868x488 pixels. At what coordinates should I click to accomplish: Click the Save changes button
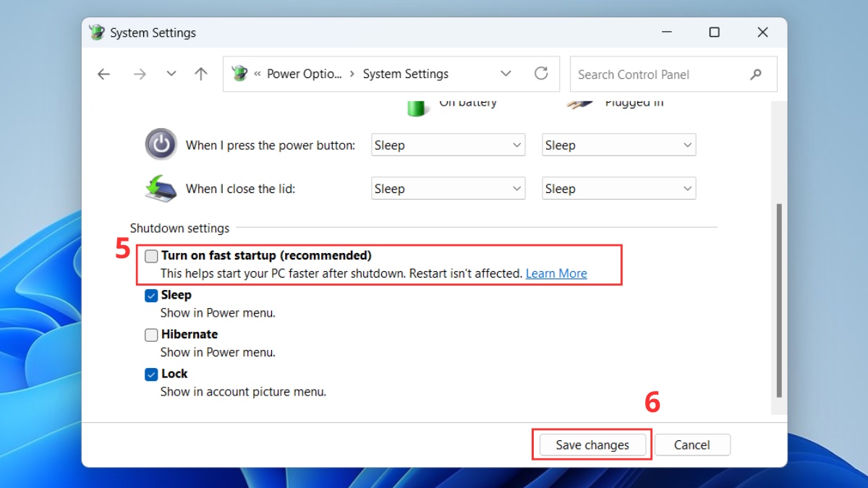[591, 445]
